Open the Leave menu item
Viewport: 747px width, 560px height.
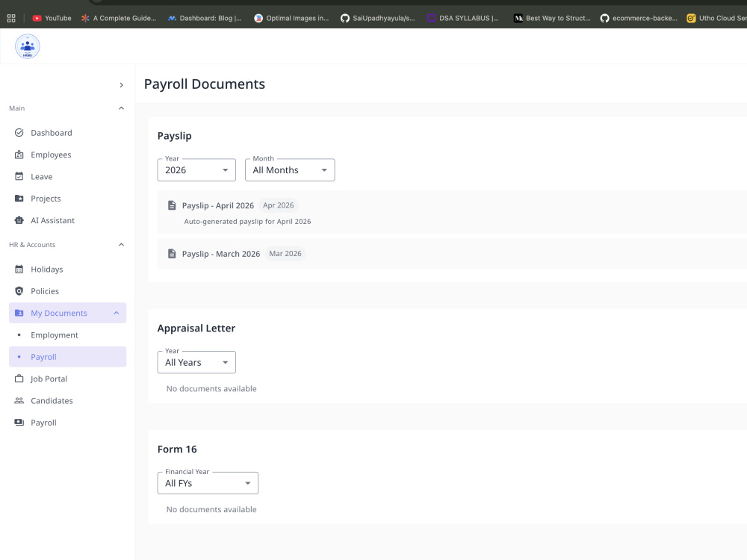click(x=68, y=177)
